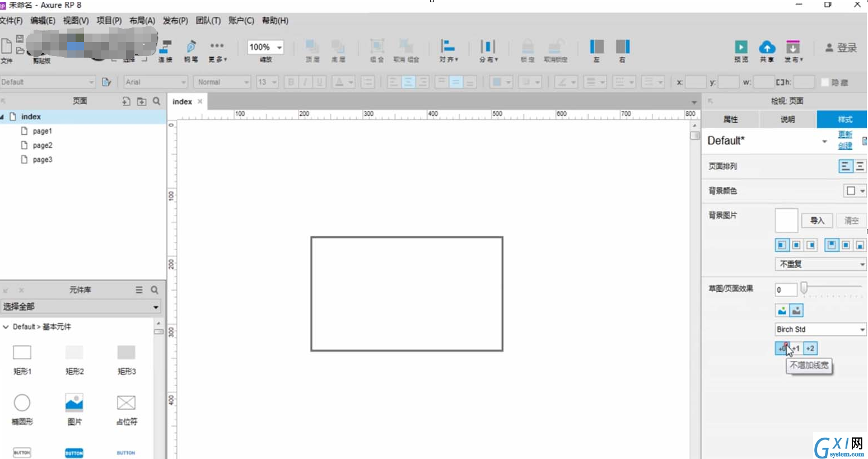
Task: Switch to the 属性 properties tab
Action: 730,119
